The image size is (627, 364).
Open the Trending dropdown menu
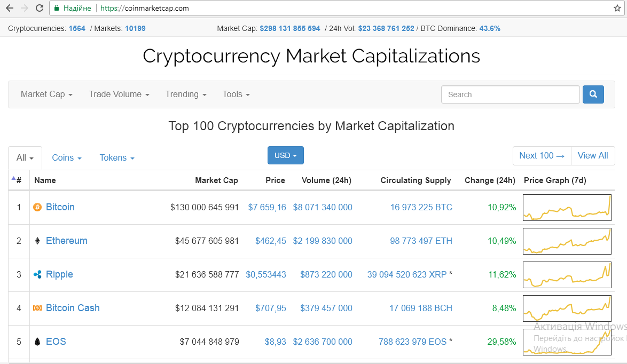coord(186,94)
